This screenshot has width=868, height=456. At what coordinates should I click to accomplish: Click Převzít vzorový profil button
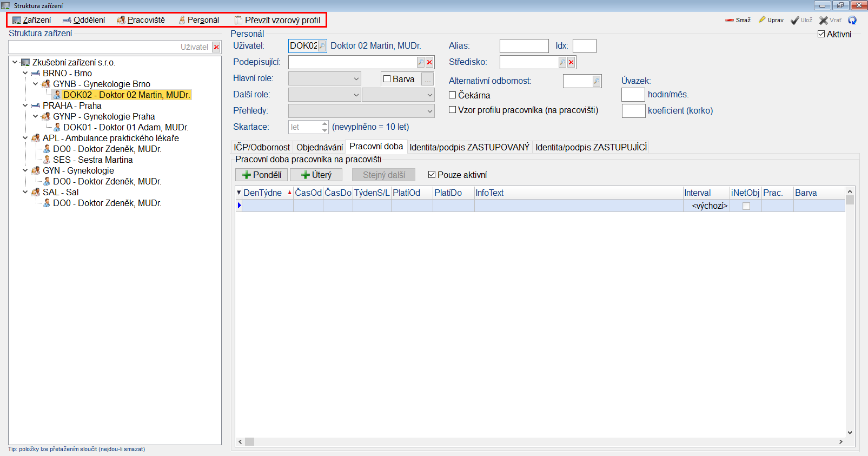277,20
